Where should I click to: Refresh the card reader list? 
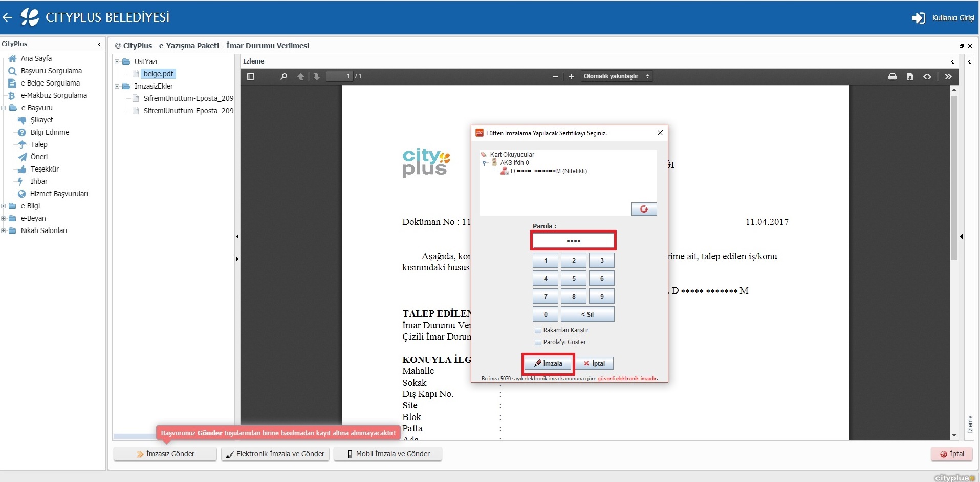point(644,209)
